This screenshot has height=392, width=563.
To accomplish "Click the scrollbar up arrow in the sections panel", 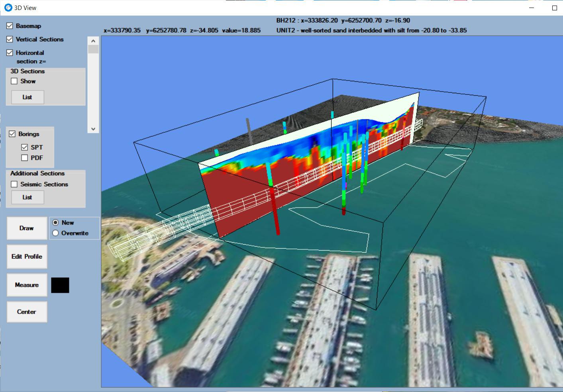I will (x=93, y=40).
